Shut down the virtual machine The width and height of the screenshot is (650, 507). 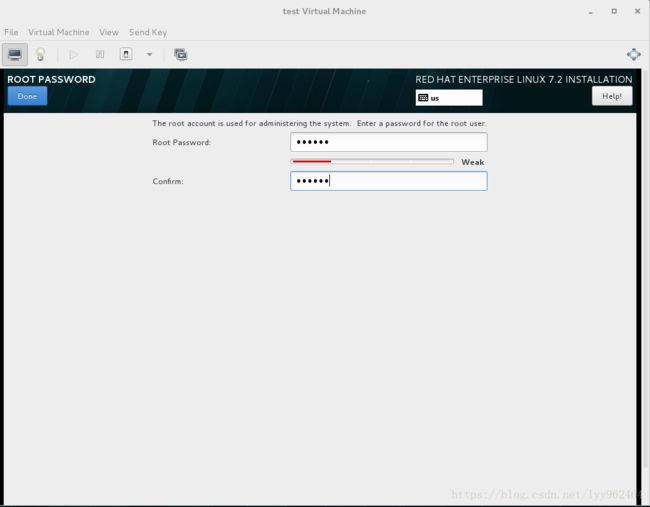pyautogui.click(x=126, y=54)
